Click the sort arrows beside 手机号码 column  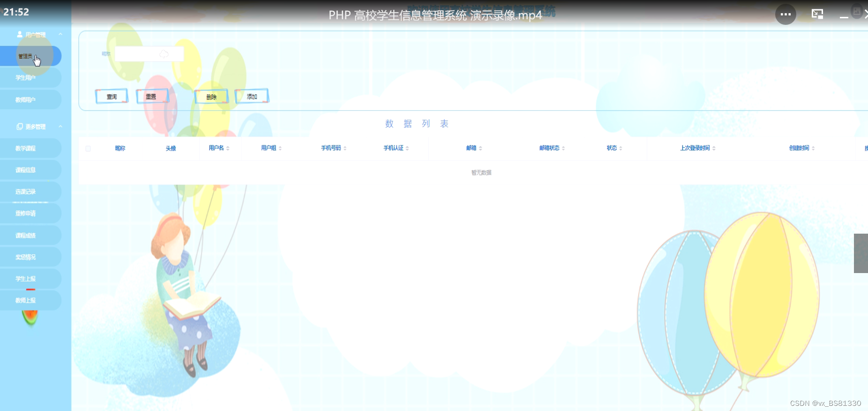[x=345, y=148]
